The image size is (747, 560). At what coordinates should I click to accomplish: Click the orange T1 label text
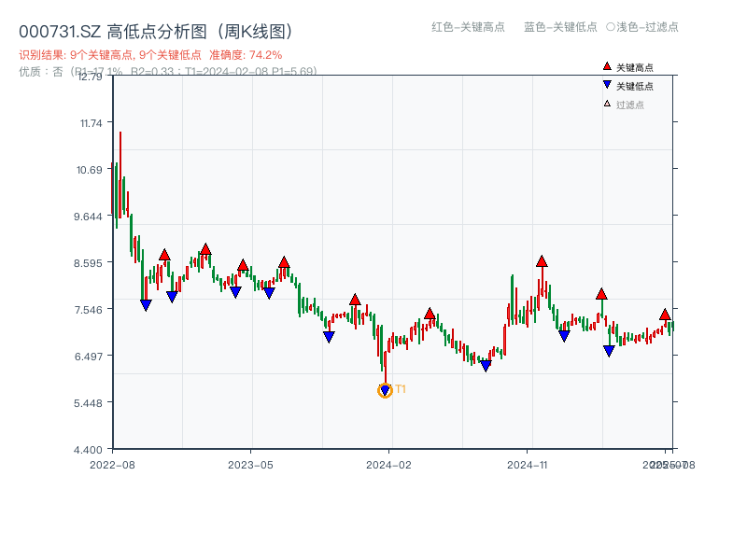pyautogui.click(x=401, y=389)
